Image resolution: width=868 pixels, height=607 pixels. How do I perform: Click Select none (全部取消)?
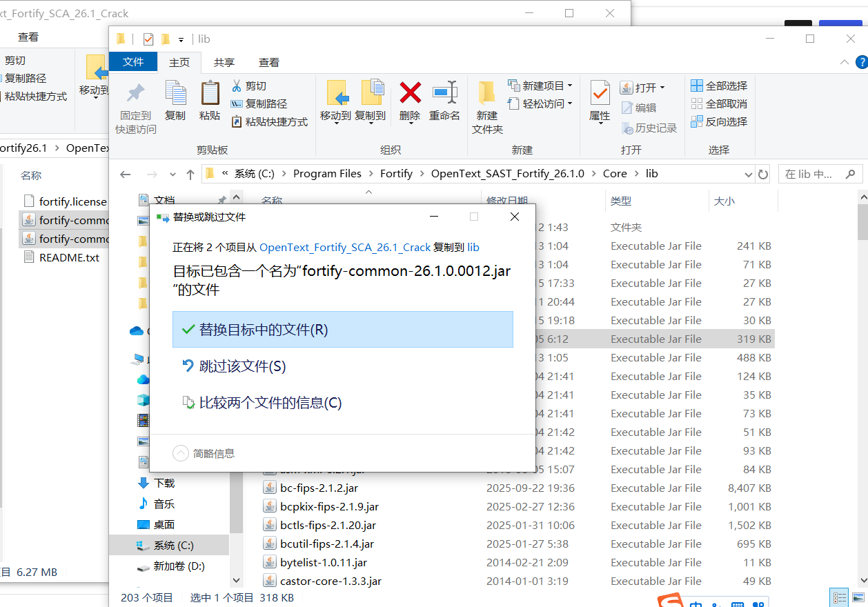pyautogui.click(x=719, y=103)
